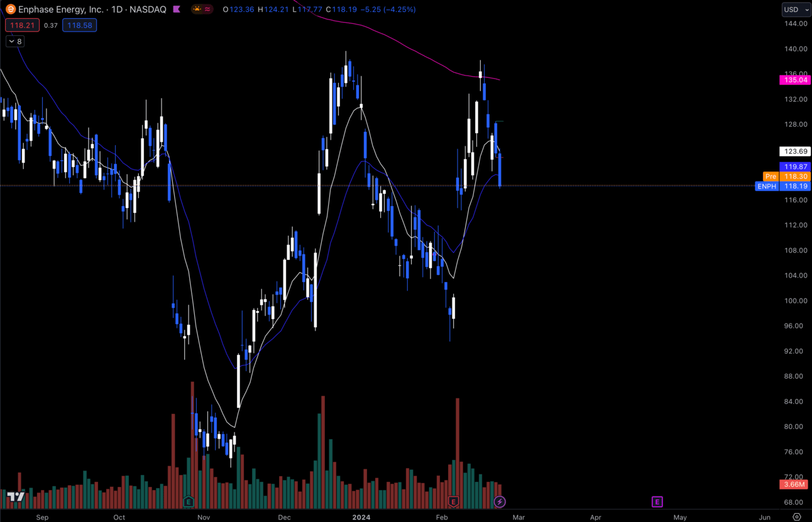Click the 76.00 price scale label
Viewport: 812px width, 522px height.
pos(795,452)
